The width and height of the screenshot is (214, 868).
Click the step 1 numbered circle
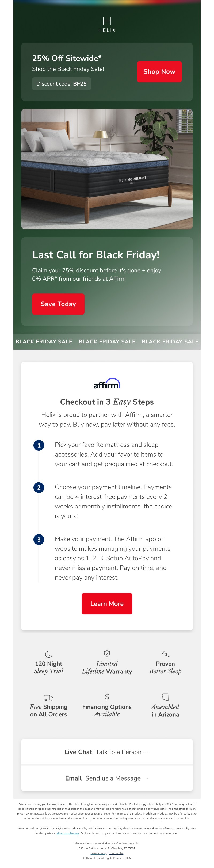[x=39, y=445]
